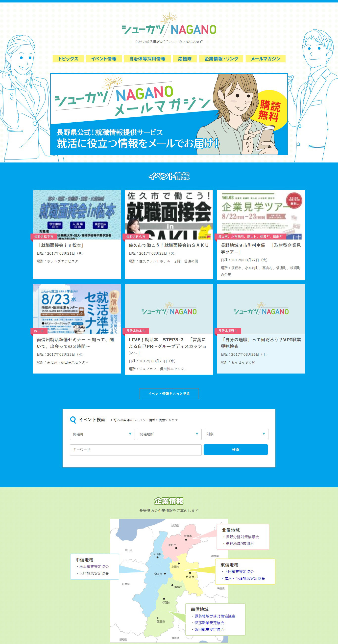Click the 南信地域 heading

pyautogui.click(x=200, y=609)
